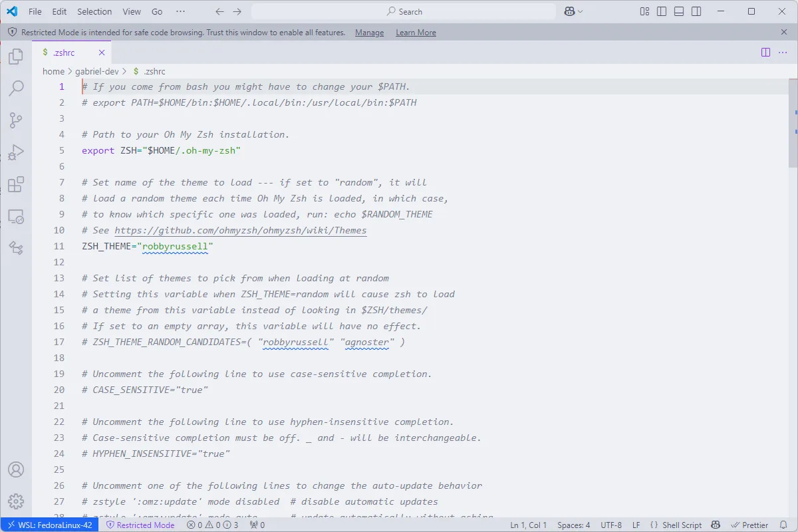Click the home breadcrumb
The image size is (798, 532).
[53, 71]
